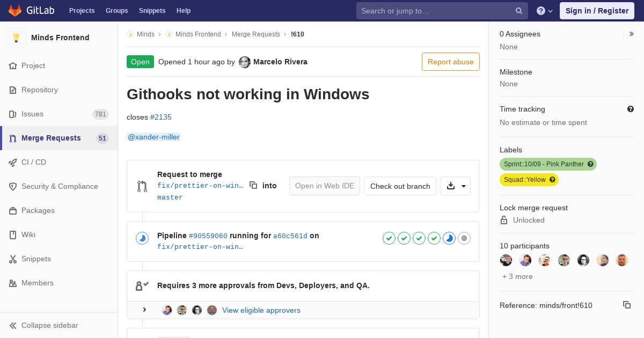Click the Issues count badge 781
The height and width of the screenshot is (338, 644).
pos(100,114)
